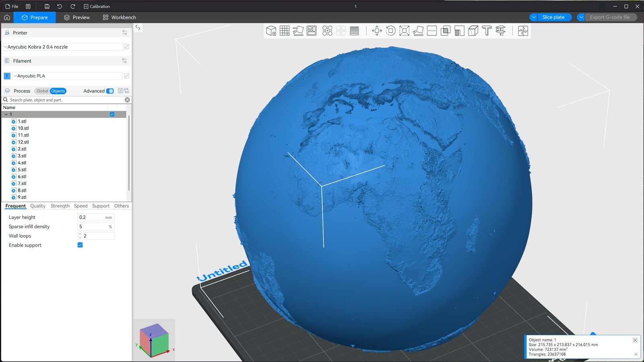Open the Cut tool
This screenshot has width=644, height=362.
click(x=432, y=31)
